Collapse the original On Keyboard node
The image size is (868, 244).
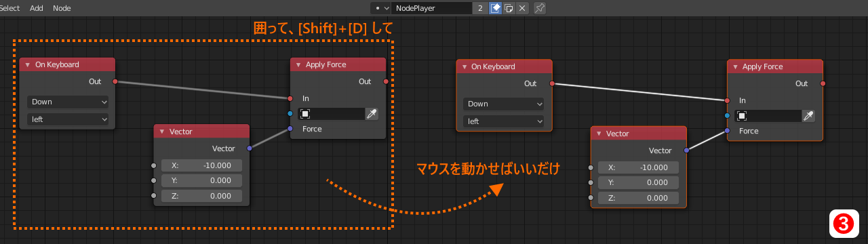point(28,64)
